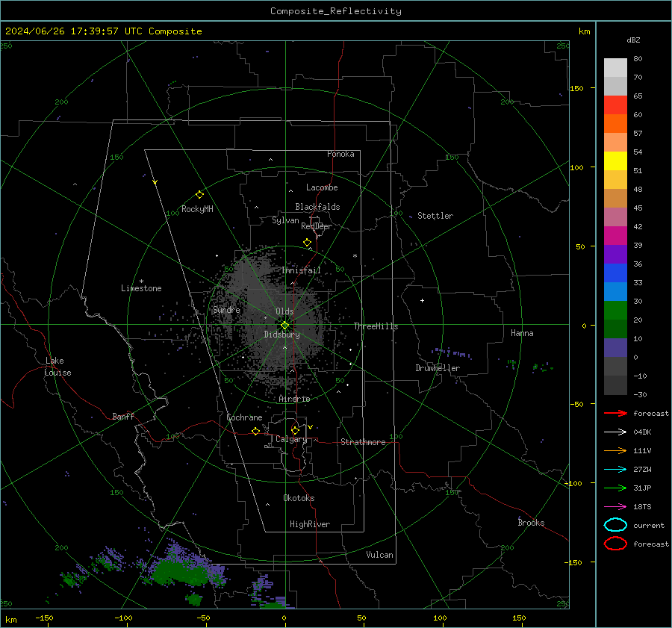Select the light blue swatch above 30 dBZ
672x628 pixels.
point(615,291)
